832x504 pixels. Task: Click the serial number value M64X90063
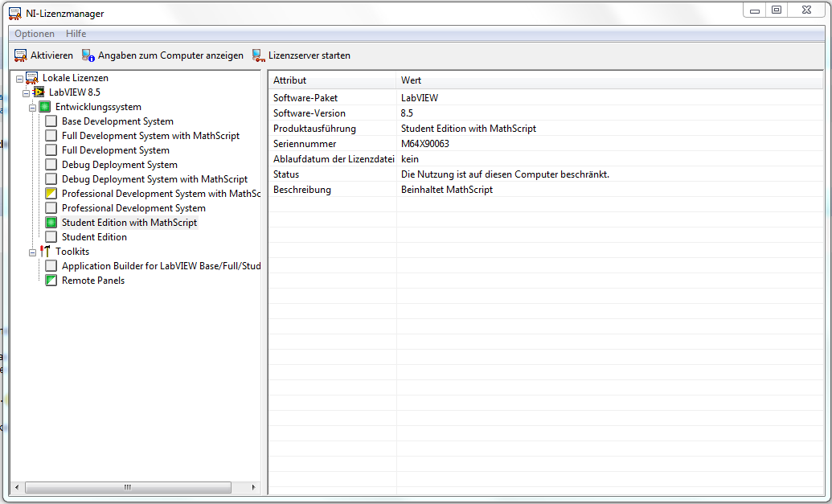pyautogui.click(x=425, y=144)
